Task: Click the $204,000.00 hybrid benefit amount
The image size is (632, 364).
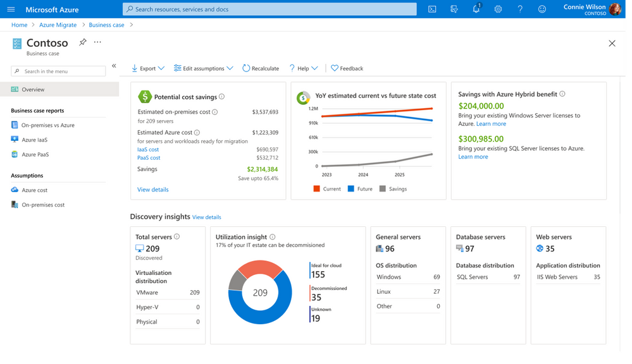Action: [x=481, y=106]
